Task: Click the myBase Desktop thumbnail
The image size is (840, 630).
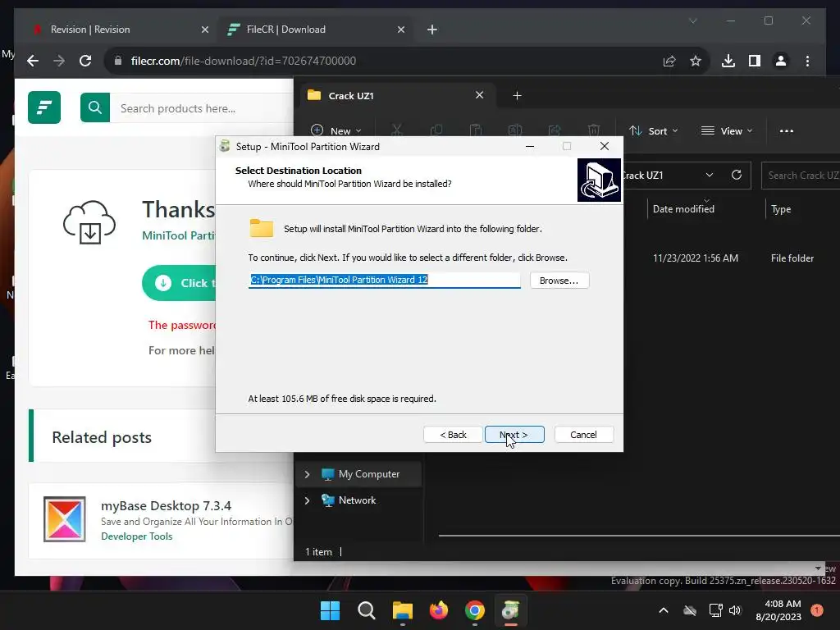Action: (x=64, y=519)
